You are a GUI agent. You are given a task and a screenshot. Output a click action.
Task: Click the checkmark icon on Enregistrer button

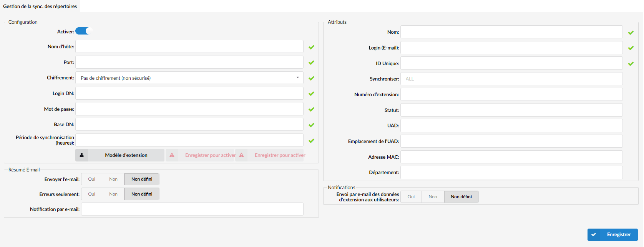point(594,235)
